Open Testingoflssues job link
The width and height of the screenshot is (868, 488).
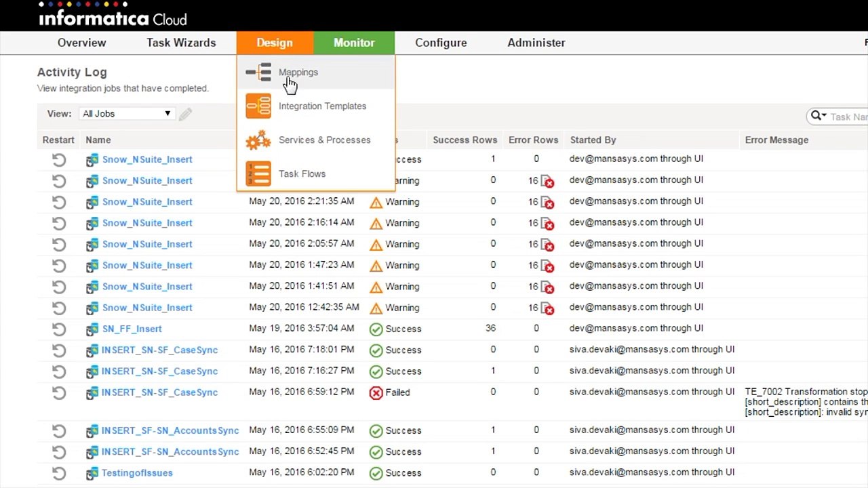point(137,472)
